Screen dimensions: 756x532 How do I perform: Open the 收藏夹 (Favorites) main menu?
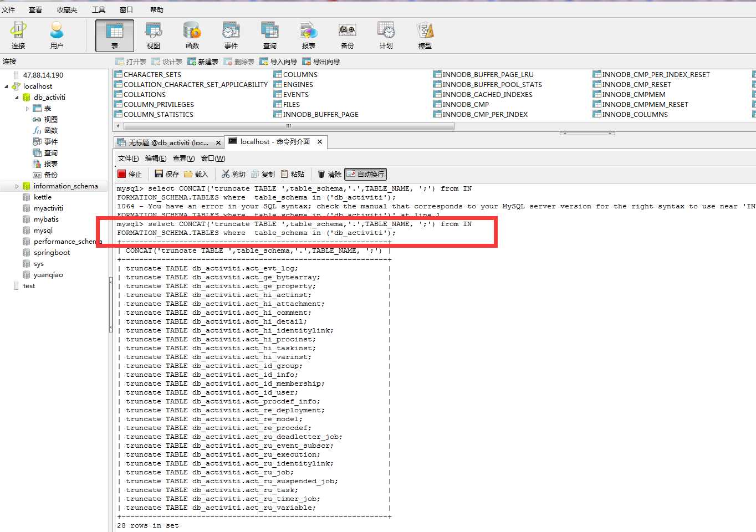coord(67,9)
